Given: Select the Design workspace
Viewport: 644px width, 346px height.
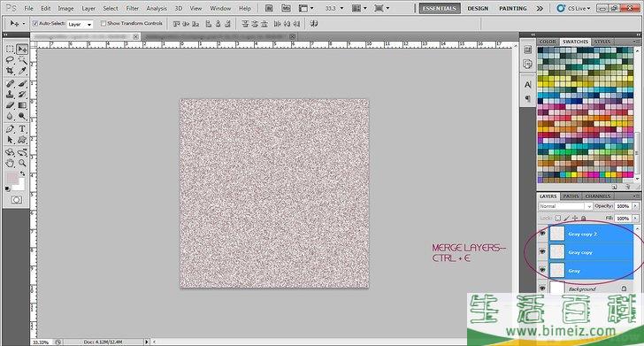Looking at the screenshot, I should (x=478, y=8).
